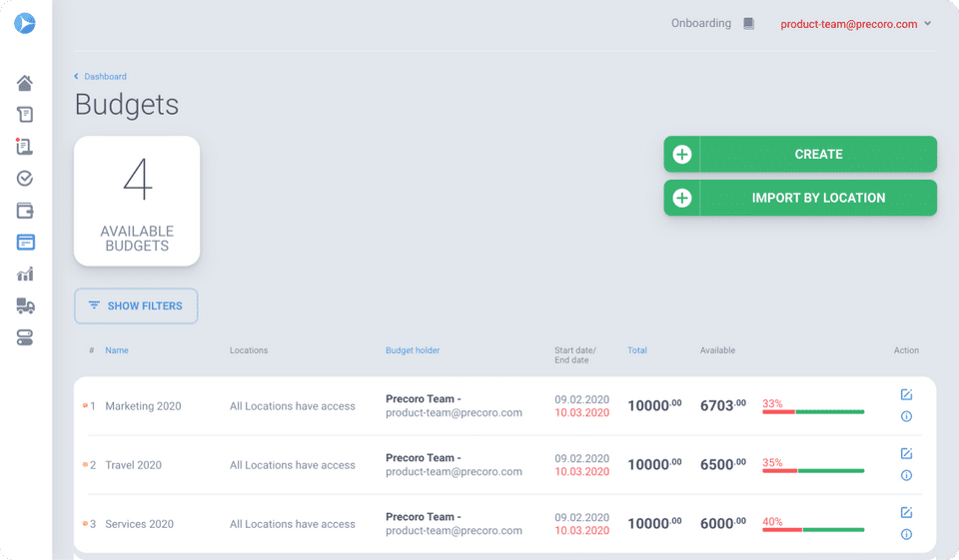
Task: Open the toggle-switch settings sidebar icon
Action: (x=25, y=338)
